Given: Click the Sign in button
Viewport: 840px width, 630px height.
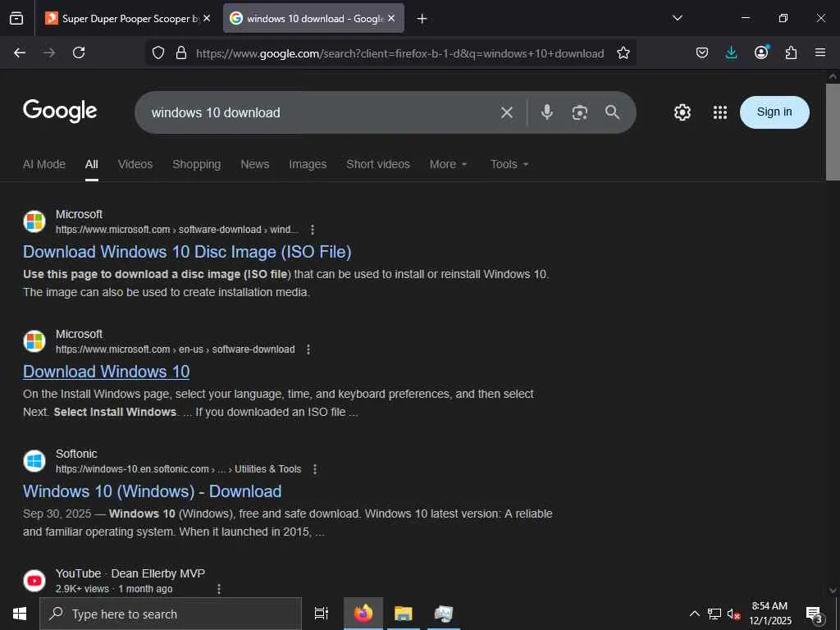Looking at the screenshot, I should pos(774,112).
